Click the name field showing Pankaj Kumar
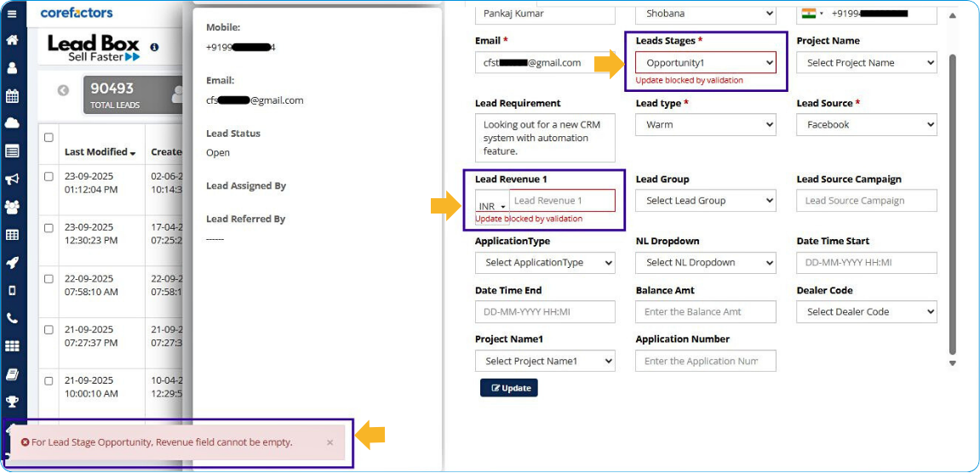980x473 pixels. (545, 13)
